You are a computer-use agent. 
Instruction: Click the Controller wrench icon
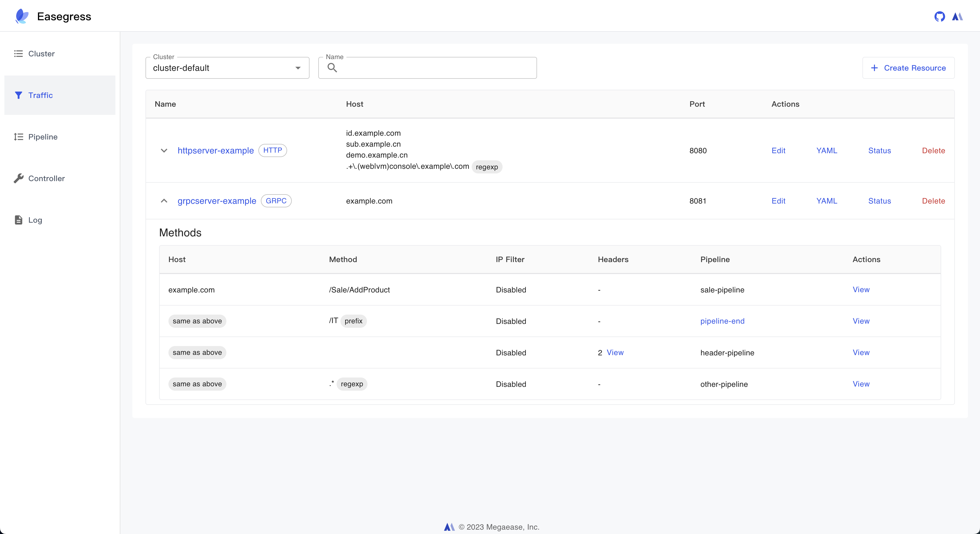click(x=18, y=178)
